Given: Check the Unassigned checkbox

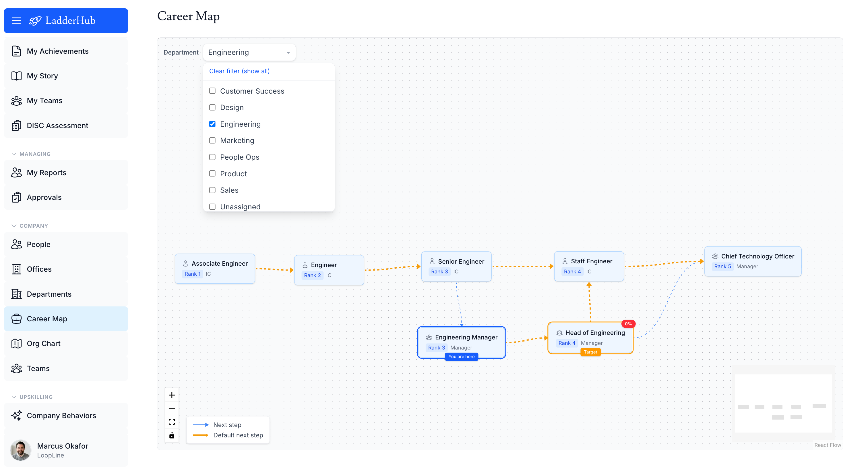Looking at the screenshot, I should 212,206.
